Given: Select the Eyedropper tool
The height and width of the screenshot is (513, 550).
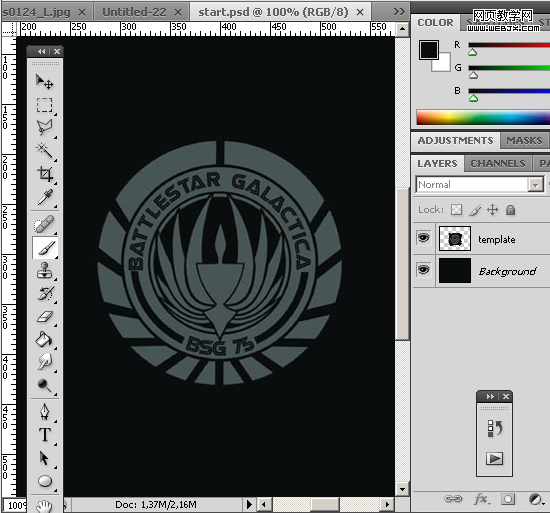Looking at the screenshot, I should (45, 197).
